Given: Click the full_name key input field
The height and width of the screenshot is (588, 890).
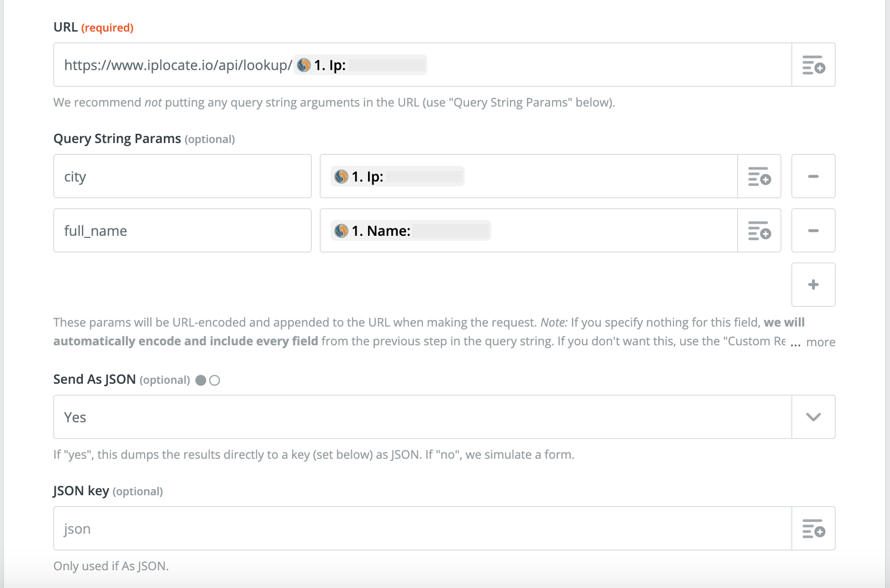Looking at the screenshot, I should [x=183, y=230].
